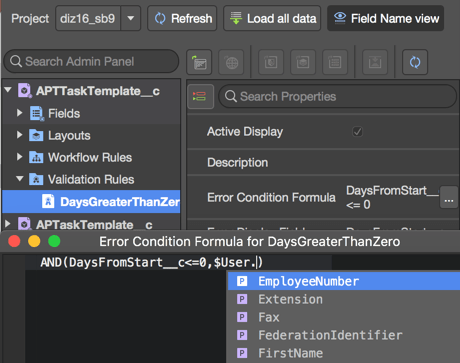Screen dimensions: 460x363
Task: Select the diz16_sb9 project field
Action: 88,18
